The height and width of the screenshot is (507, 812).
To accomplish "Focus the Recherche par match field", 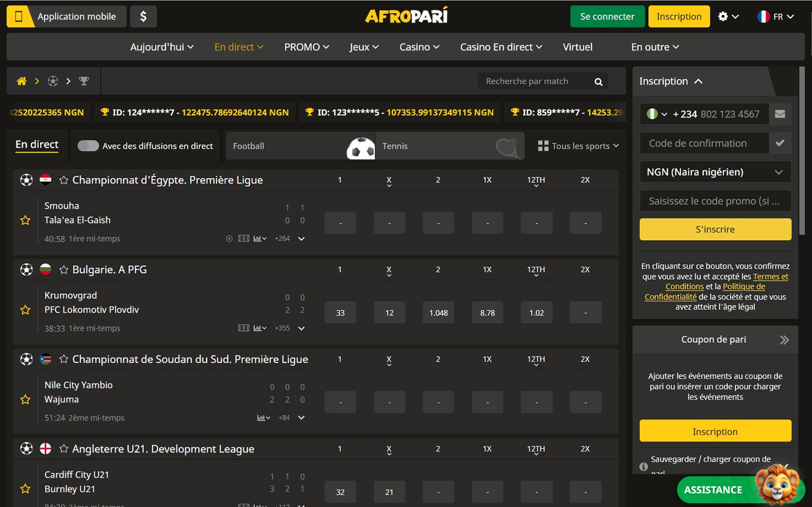I will (533, 81).
